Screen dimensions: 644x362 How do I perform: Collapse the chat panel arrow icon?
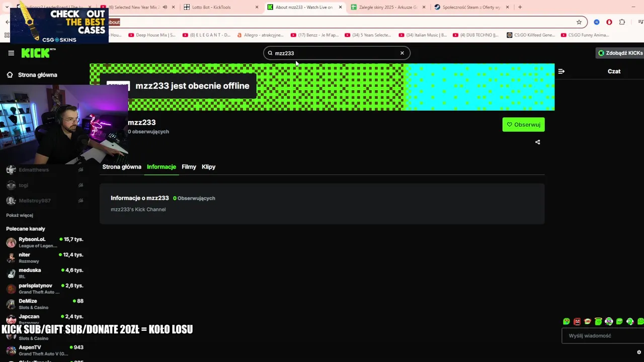coord(561,71)
